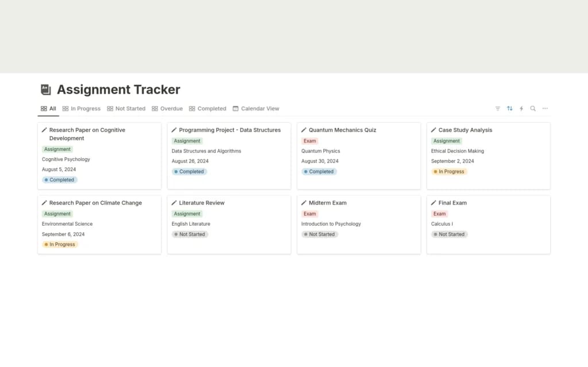
Task: Click the pencil icon on Final Exam card
Action: click(x=434, y=203)
